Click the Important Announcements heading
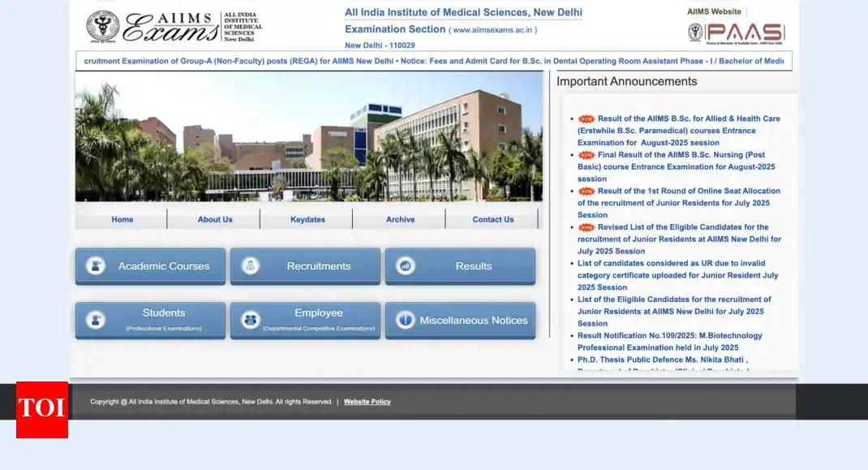Image resolution: width=868 pixels, height=470 pixels. click(626, 81)
